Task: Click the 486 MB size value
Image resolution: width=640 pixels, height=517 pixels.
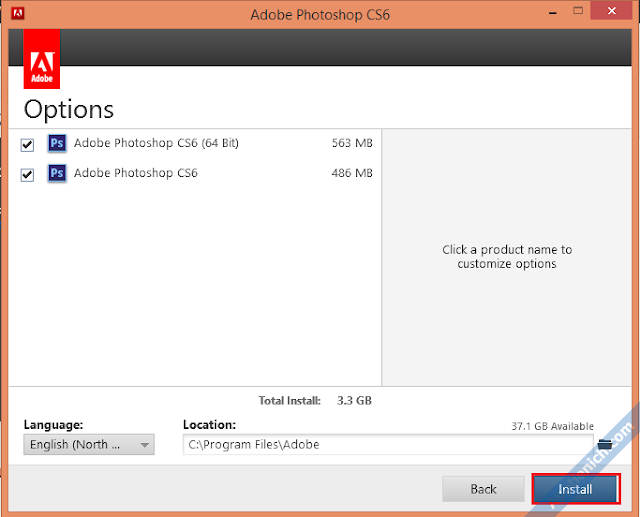Action: point(352,173)
